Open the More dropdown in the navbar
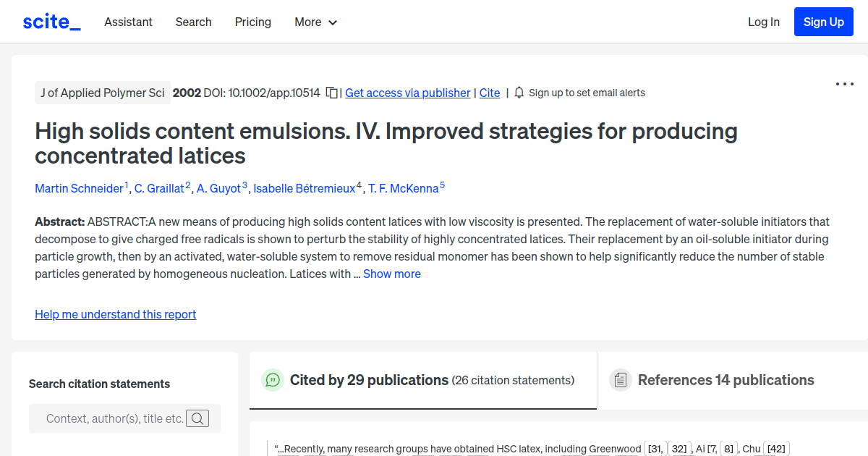 point(315,22)
